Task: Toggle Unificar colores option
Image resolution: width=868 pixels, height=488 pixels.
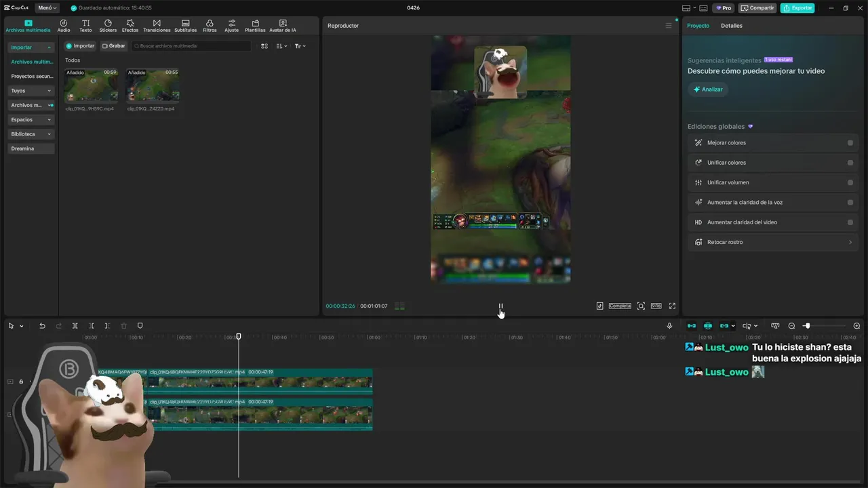Action: (x=850, y=163)
